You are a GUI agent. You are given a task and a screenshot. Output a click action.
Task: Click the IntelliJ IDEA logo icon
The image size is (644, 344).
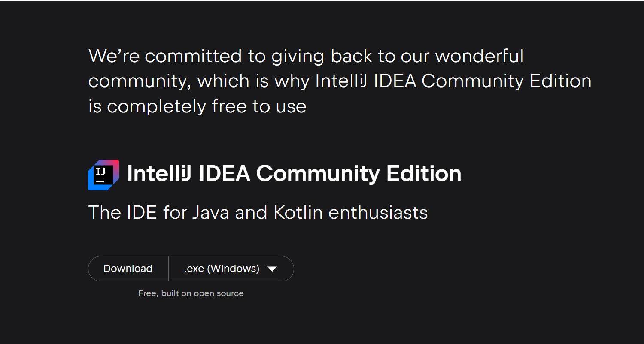tap(103, 175)
